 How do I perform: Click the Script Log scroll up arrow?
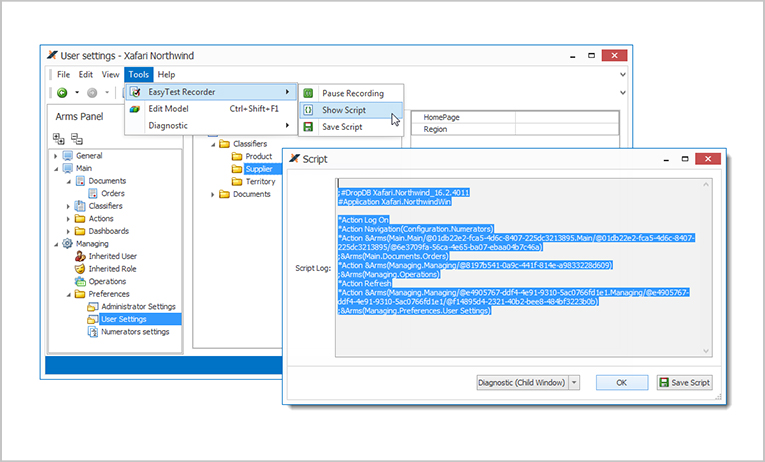pos(706,184)
